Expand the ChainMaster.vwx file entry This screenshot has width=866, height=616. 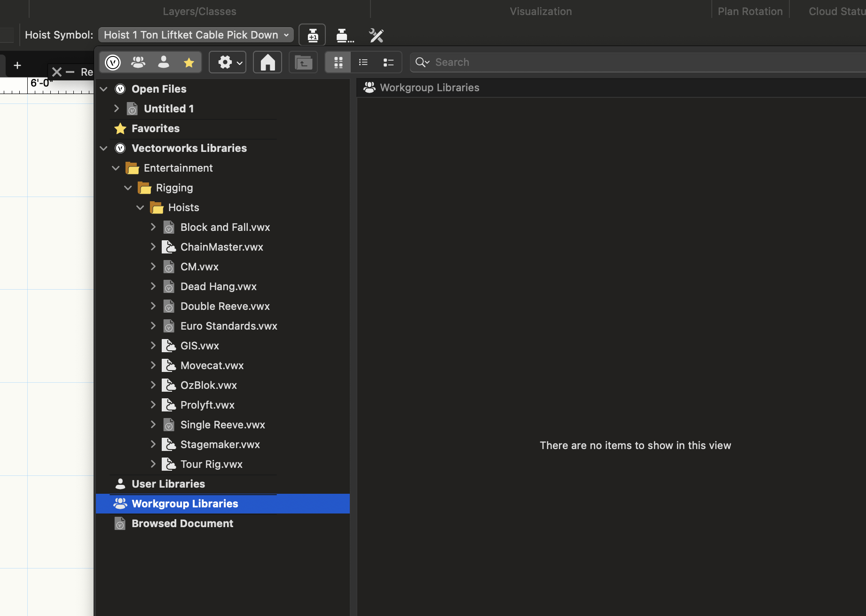153,246
